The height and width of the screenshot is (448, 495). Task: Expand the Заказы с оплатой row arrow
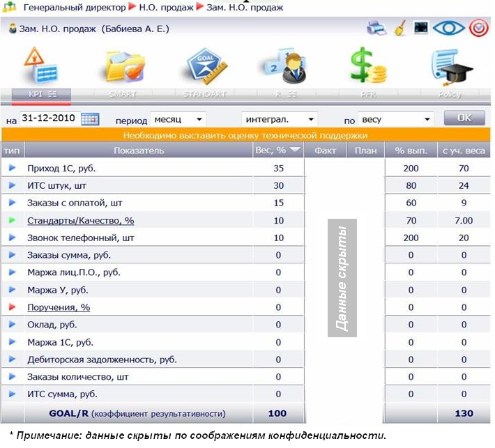[12, 203]
